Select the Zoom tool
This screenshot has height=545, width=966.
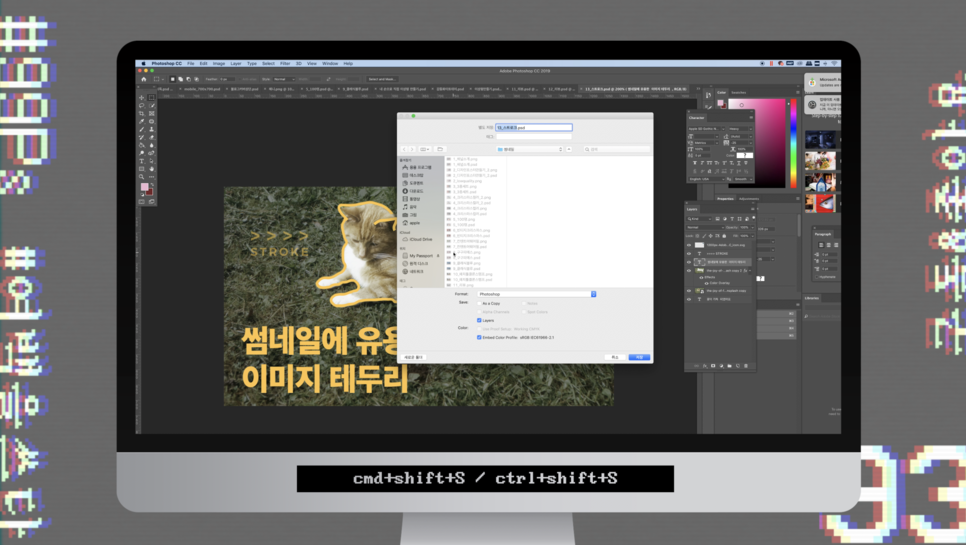point(142,177)
